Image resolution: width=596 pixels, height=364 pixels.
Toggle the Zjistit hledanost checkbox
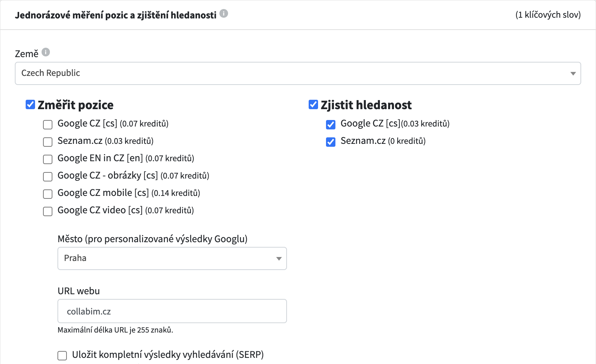point(313,105)
